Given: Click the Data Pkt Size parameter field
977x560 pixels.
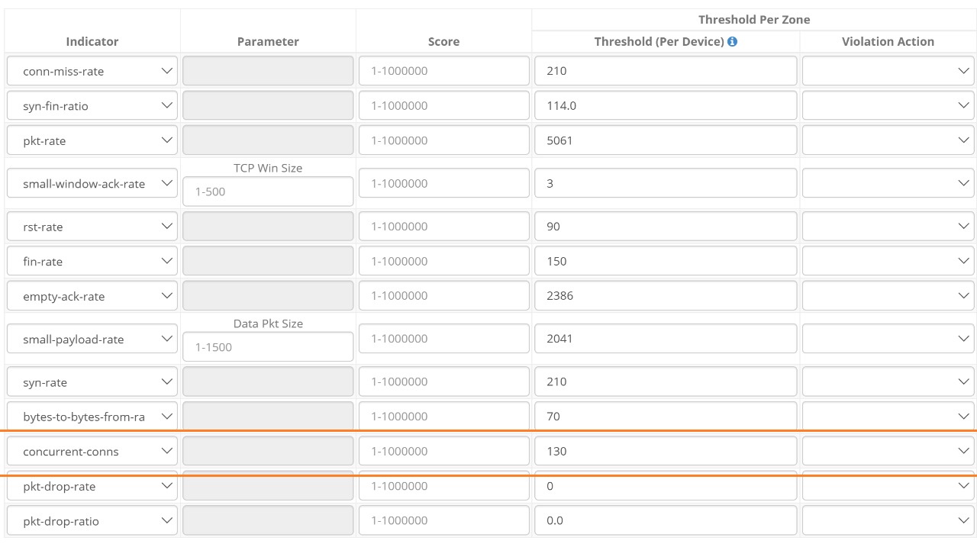Looking at the screenshot, I should tap(268, 347).
